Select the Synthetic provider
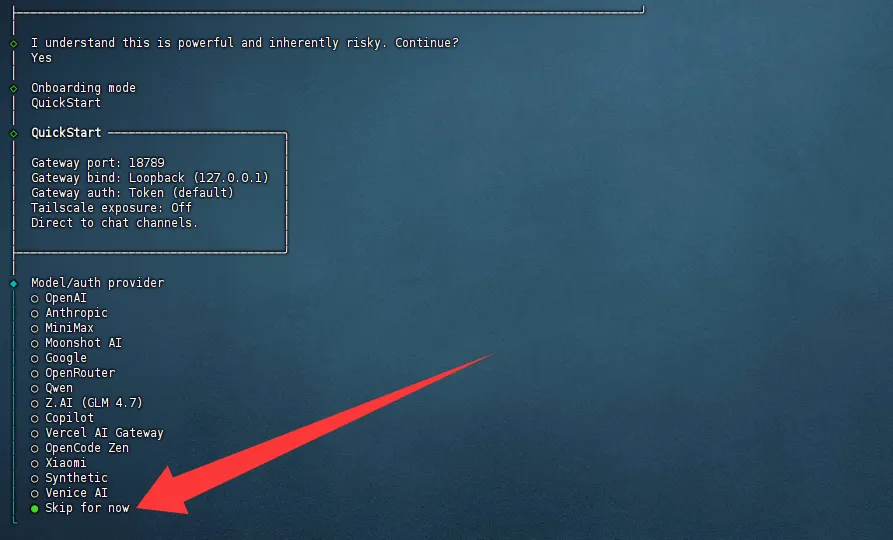The height and width of the screenshot is (540, 893). (x=69, y=477)
